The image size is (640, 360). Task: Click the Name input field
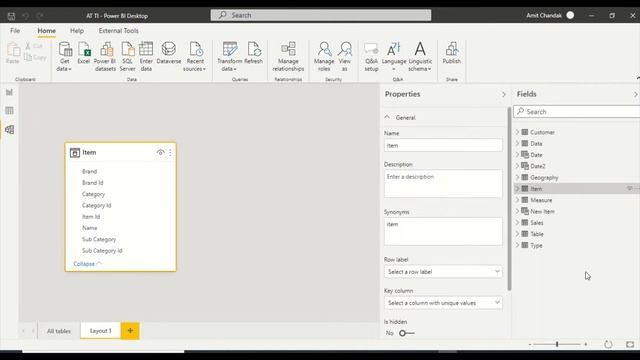[443, 145]
